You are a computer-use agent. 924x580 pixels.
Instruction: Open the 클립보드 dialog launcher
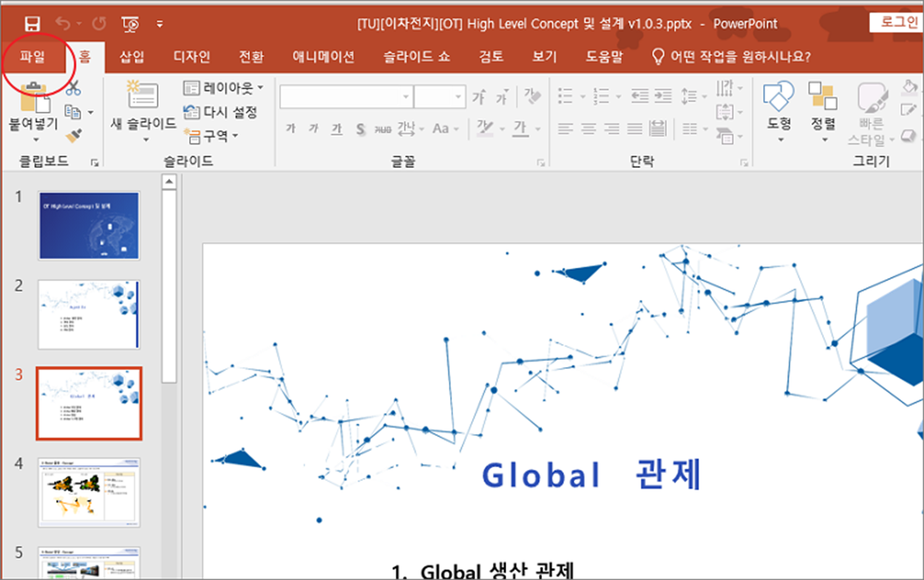coord(94,162)
